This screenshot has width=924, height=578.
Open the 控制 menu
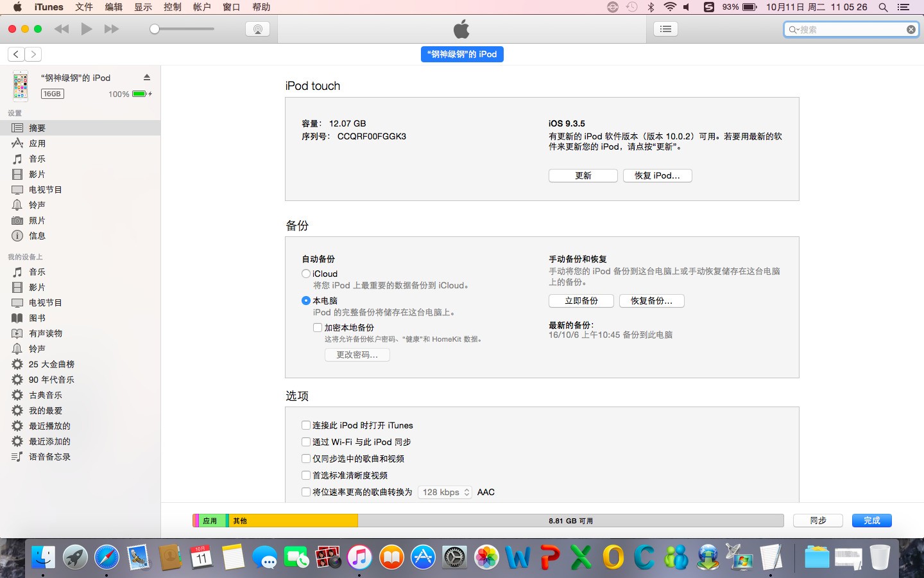pos(173,7)
